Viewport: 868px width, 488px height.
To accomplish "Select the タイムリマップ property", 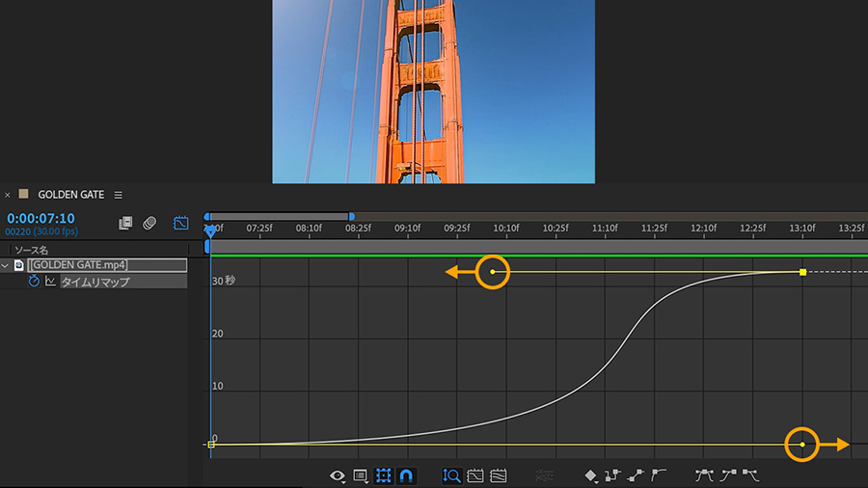I will tap(95, 282).
